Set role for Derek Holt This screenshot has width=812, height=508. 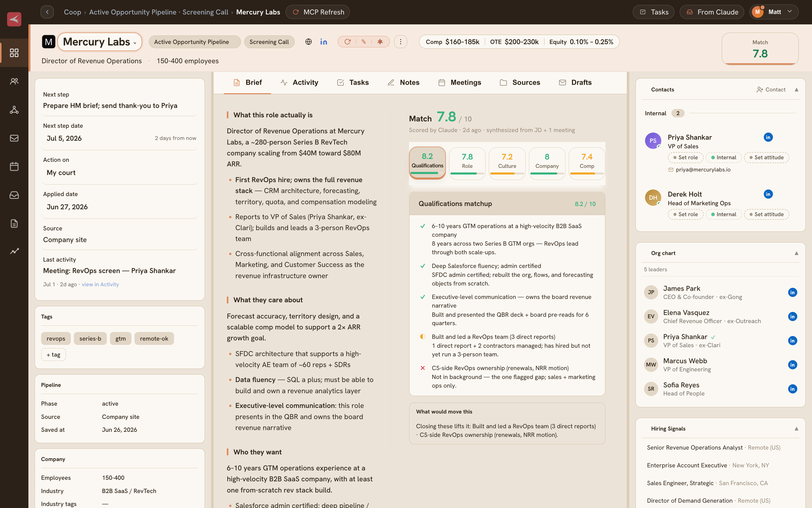(x=685, y=214)
